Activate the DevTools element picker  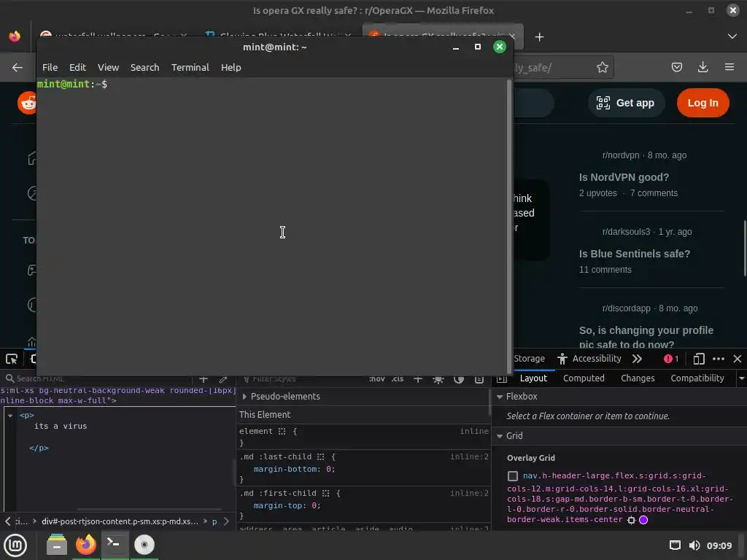[x=12, y=359]
